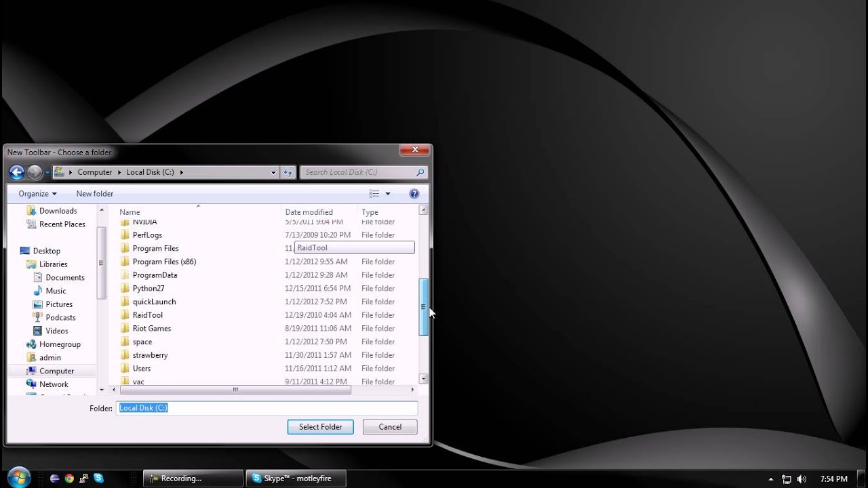This screenshot has height=488, width=868.
Task: Open dialog Help question-mark icon
Action: (x=414, y=194)
